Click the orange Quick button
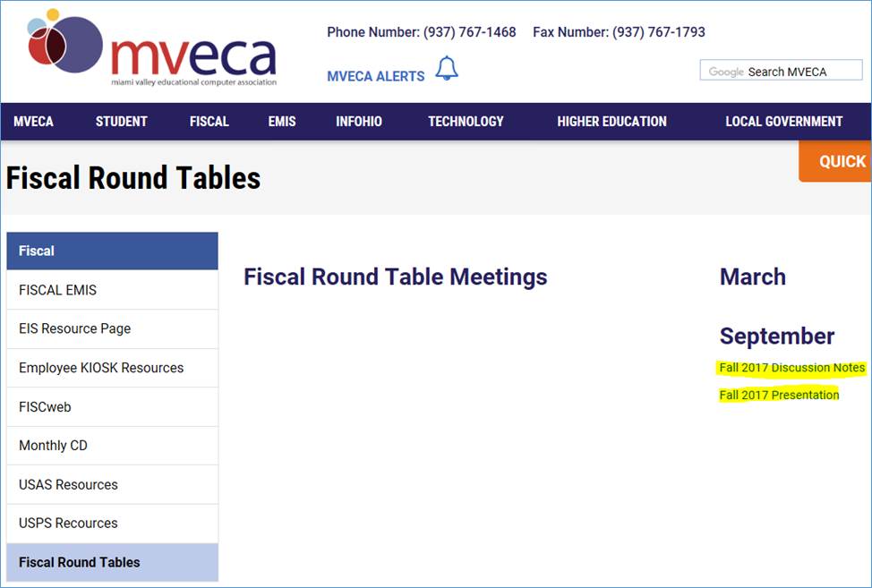Screen dimensions: 872x588 837,162
